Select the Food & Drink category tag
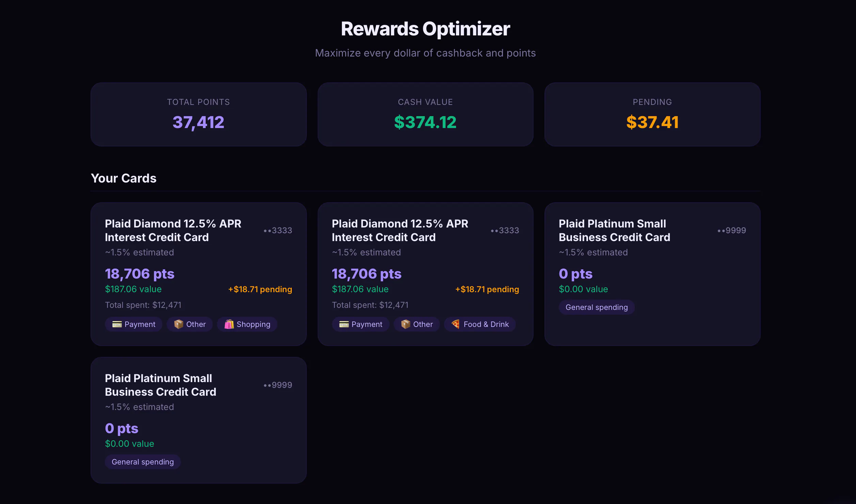The width and height of the screenshot is (856, 504). (480, 324)
